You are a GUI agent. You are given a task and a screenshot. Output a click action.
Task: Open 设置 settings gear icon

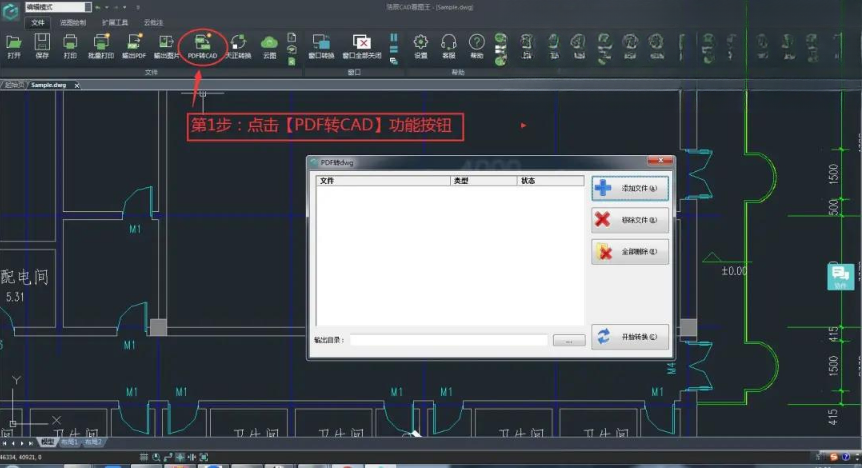click(x=421, y=46)
